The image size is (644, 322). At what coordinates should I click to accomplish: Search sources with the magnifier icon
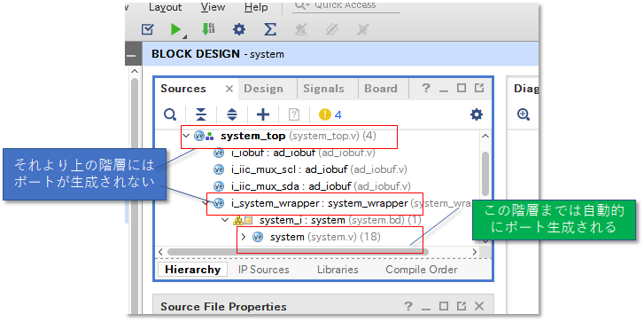(x=169, y=114)
